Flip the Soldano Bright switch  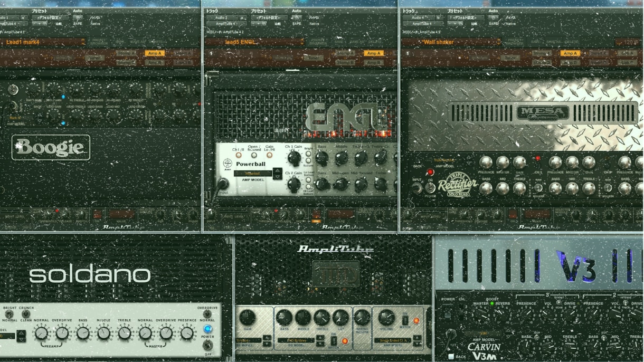pyautogui.click(x=9, y=314)
